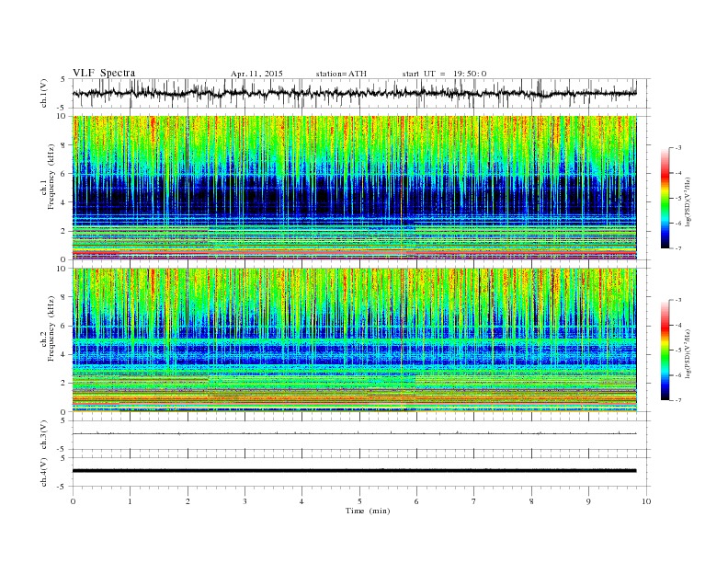The height and width of the screenshot is (563, 728).
Task: Click time axis tick label "3"
Action: [x=245, y=501]
